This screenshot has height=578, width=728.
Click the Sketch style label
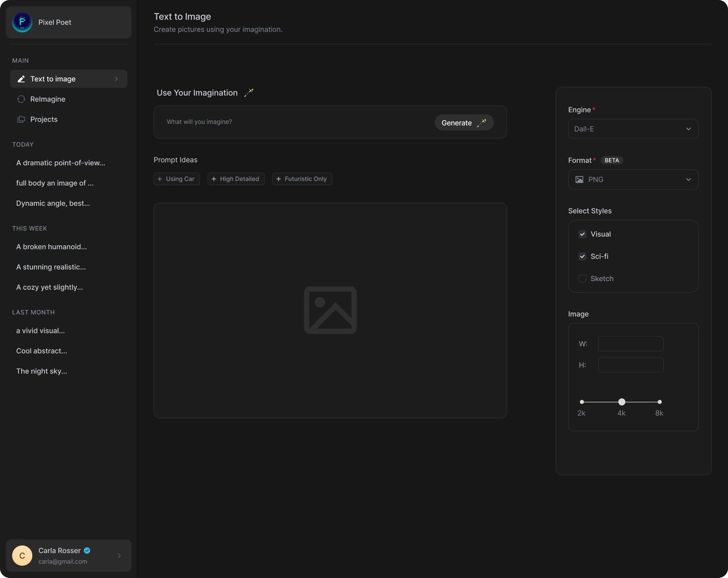click(602, 279)
